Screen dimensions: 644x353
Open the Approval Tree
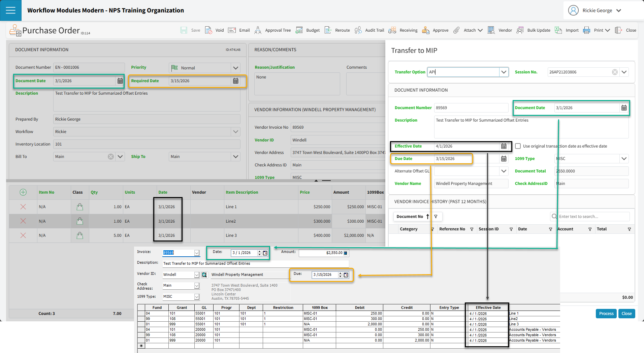coord(258,30)
